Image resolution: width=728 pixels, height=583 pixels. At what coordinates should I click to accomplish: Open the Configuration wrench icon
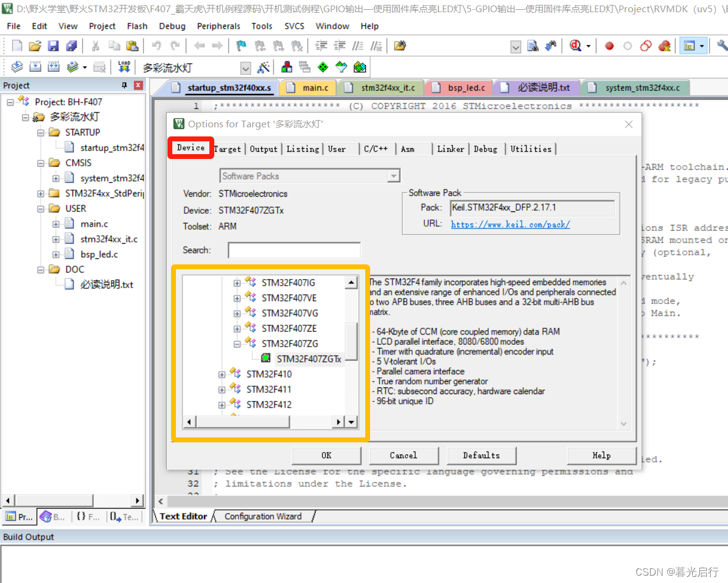pyautogui.click(x=723, y=46)
